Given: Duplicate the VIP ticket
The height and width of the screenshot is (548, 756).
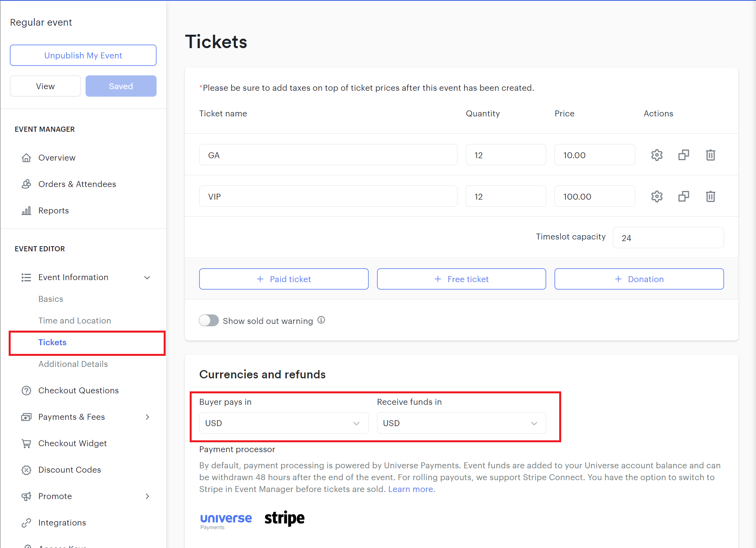Looking at the screenshot, I should tap(683, 196).
